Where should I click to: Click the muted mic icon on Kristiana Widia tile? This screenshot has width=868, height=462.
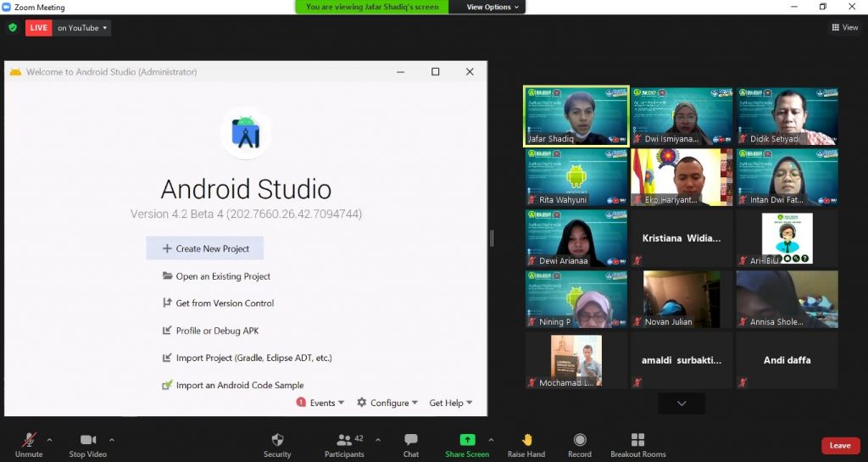[x=637, y=260]
